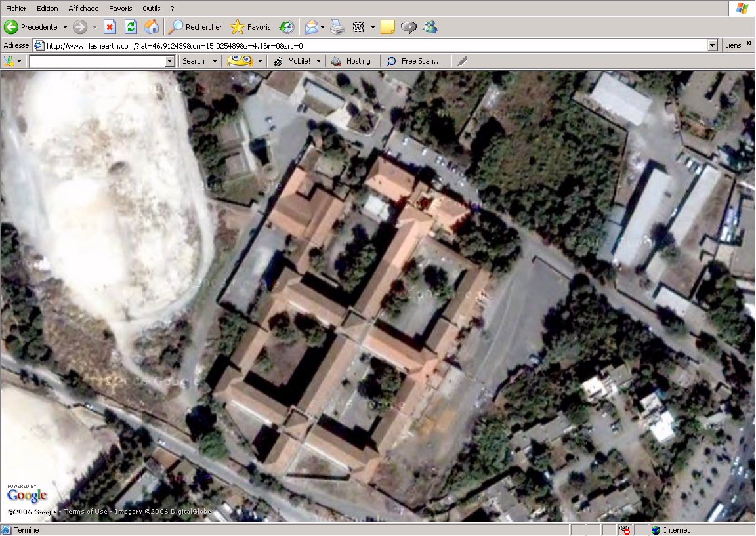Click the toolbar logo icon left of search box
This screenshot has height=536, width=756.
(9, 61)
